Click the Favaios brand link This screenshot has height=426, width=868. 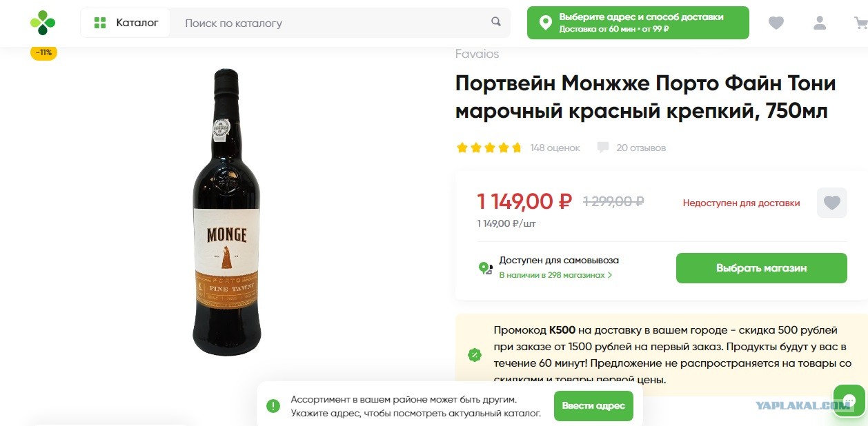(x=477, y=54)
